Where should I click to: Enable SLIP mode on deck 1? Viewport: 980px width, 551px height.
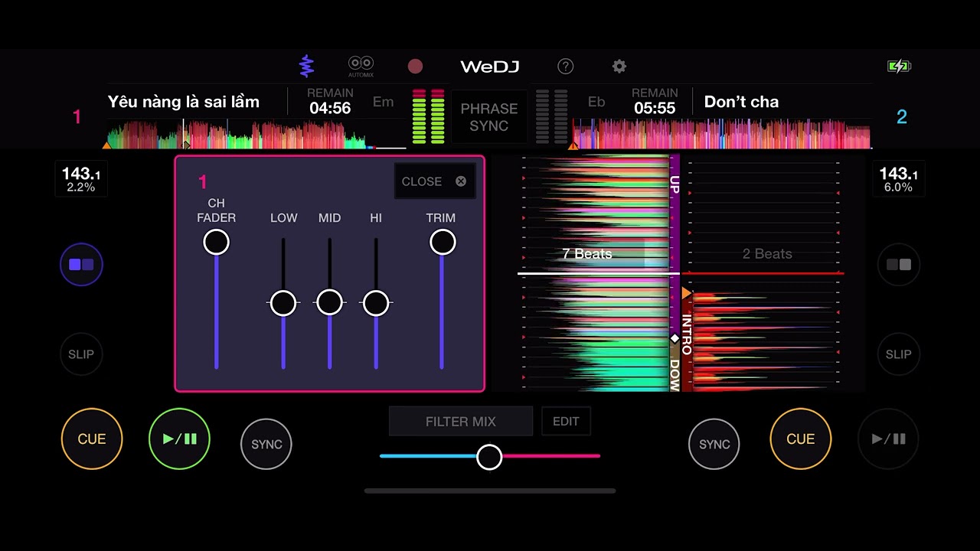[81, 354]
